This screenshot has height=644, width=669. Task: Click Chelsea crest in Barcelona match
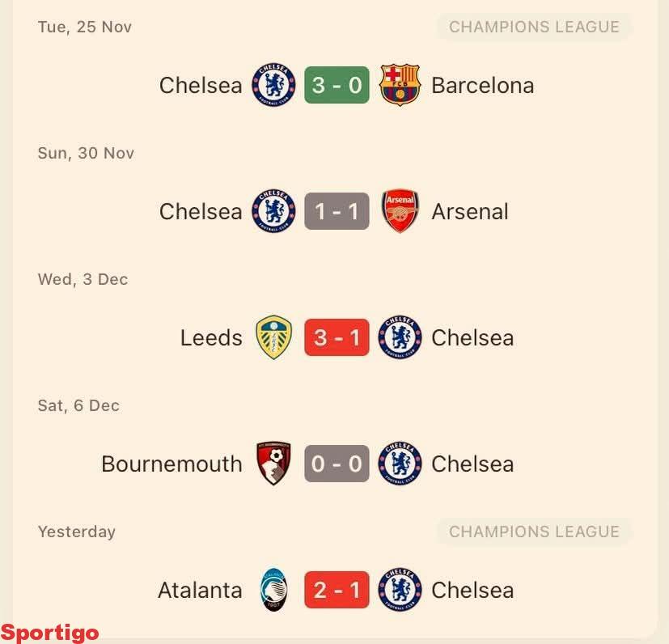(x=273, y=85)
